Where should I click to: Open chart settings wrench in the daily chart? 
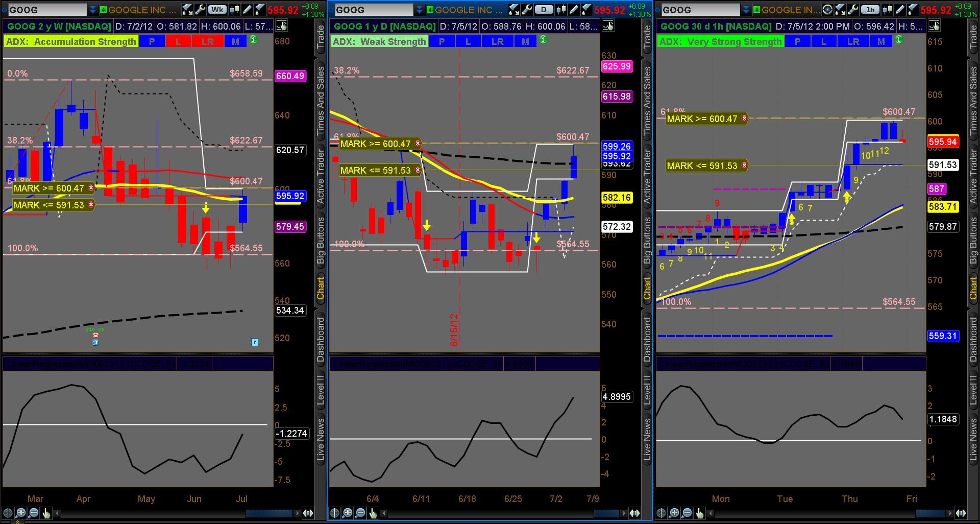(527, 10)
